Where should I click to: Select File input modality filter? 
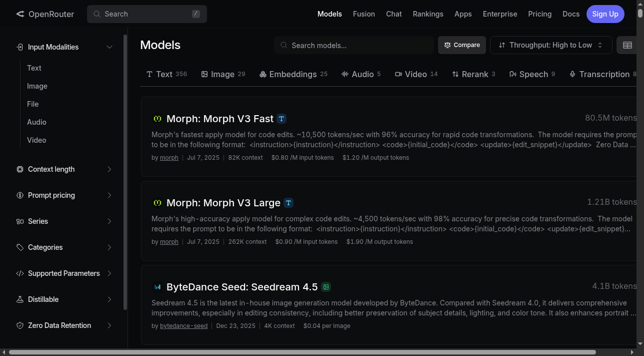click(32, 104)
